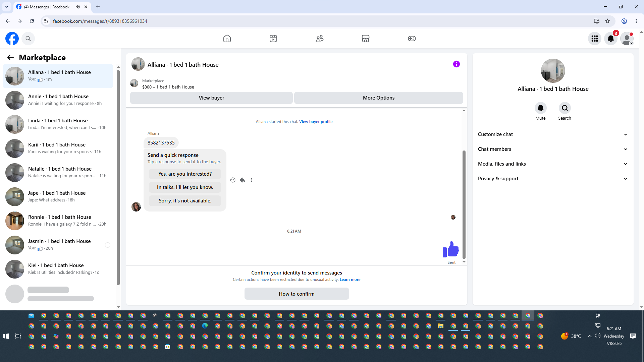Viewport: 644px width, 362px height.
Task: Open Chrome's three-dot menu
Action: pyautogui.click(x=636, y=21)
